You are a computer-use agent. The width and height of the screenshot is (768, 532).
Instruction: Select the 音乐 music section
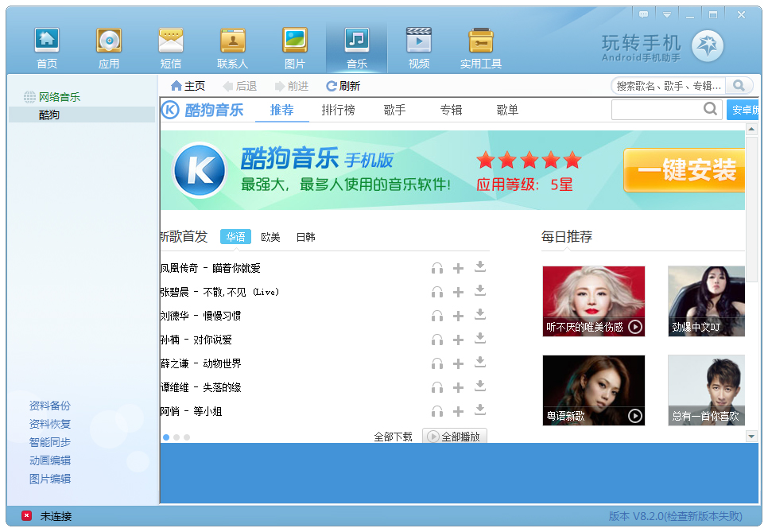click(x=356, y=48)
